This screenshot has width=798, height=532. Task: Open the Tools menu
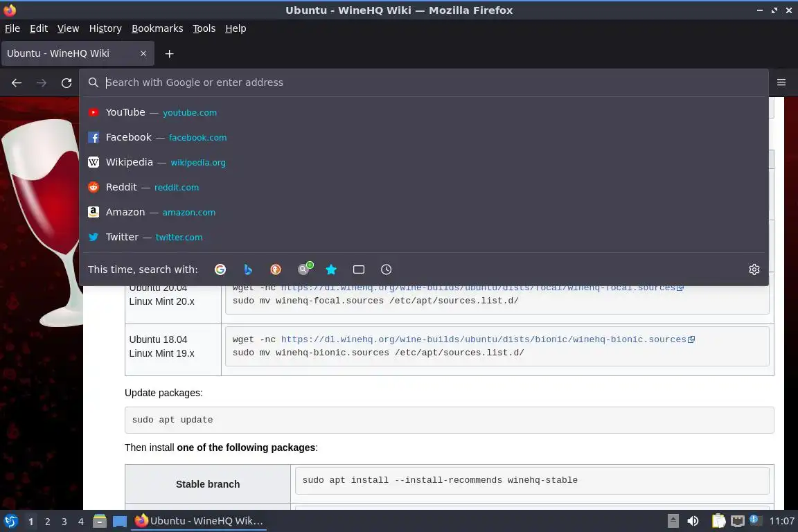[x=204, y=28]
